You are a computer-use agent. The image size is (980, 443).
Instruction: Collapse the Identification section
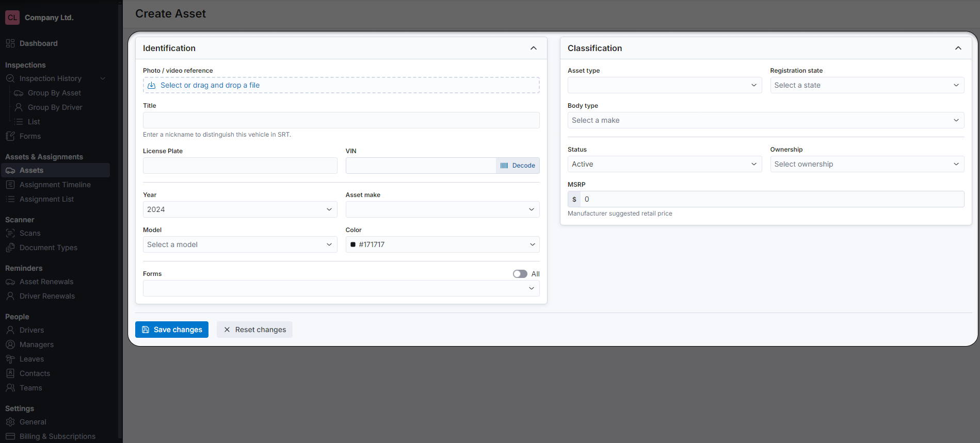point(533,48)
